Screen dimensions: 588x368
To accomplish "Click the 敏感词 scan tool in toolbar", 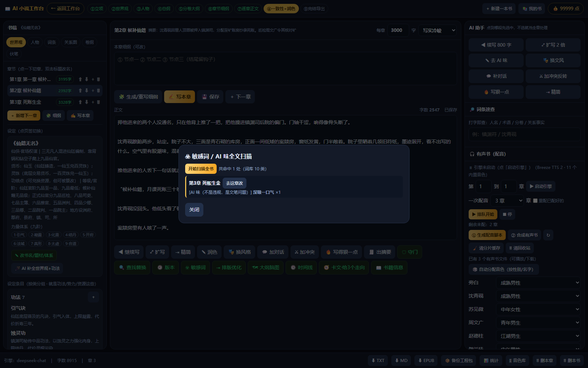I will coord(195,267).
